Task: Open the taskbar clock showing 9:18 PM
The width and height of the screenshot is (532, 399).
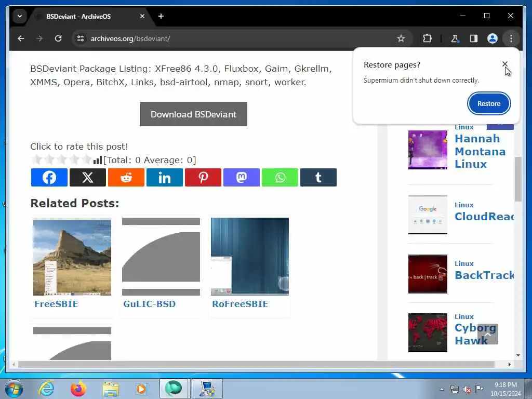Action: tap(506, 389)
